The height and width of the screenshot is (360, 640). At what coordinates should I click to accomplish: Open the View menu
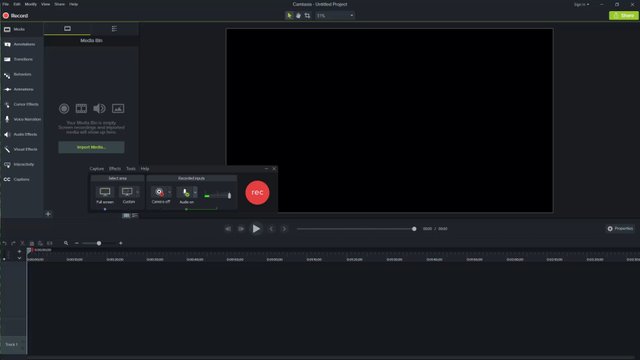(45, 4)
